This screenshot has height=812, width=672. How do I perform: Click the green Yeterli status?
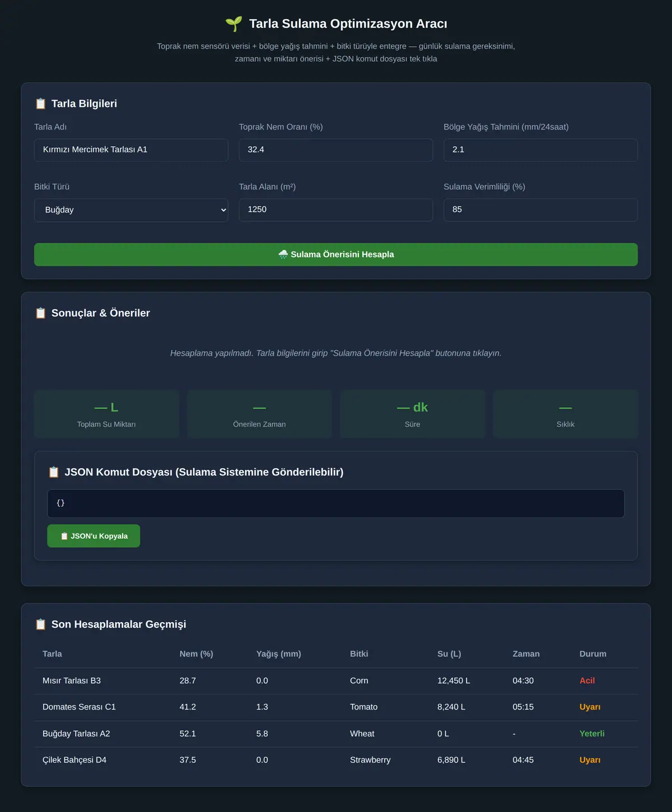[592, 734]
